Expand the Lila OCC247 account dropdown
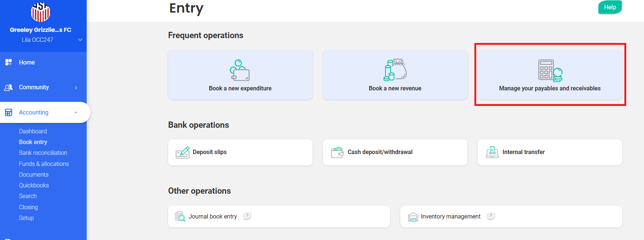Screen dimensions: 644x240 (80, 40)
